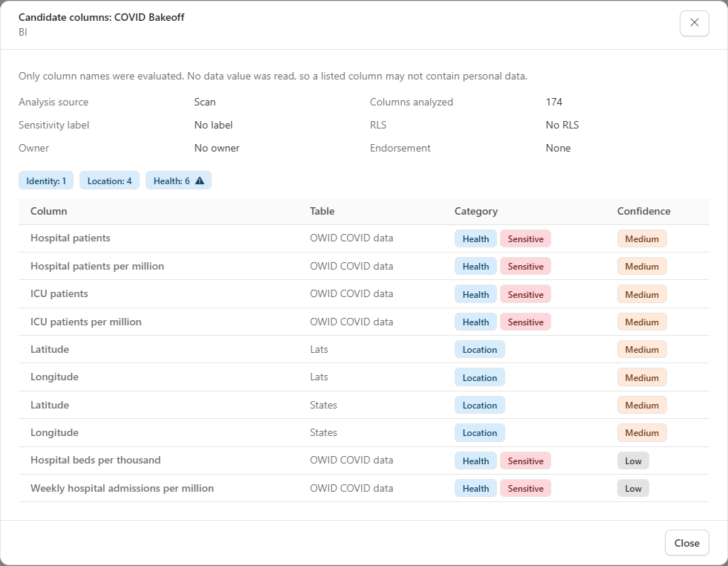Click Medium badge in States Latitude row
This screenshot has height=566, width=728.
coord(642,405)
